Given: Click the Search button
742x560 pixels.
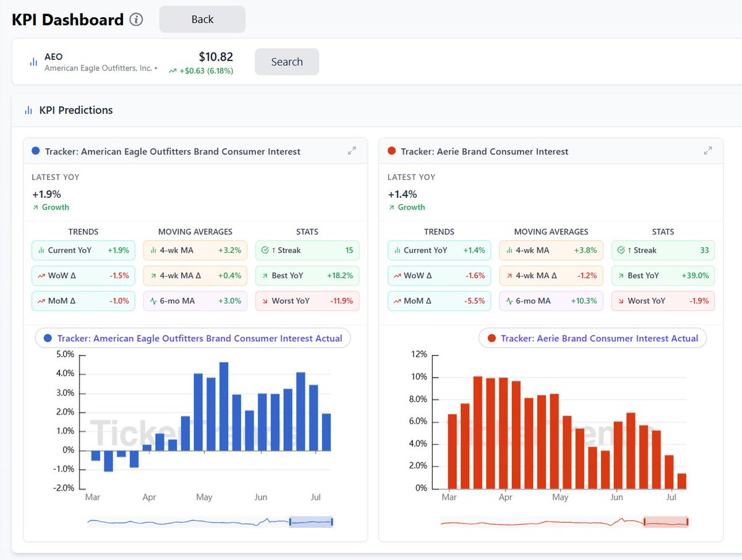Looking at the screenshot, I should point(287,62).
